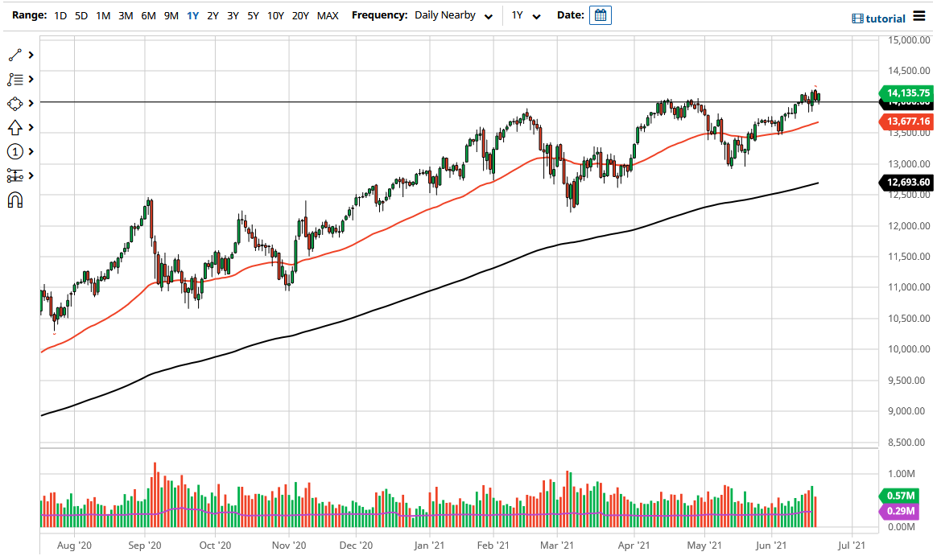Switch to the 5Y range
The image size is (937, 560).
coord(252,15)
